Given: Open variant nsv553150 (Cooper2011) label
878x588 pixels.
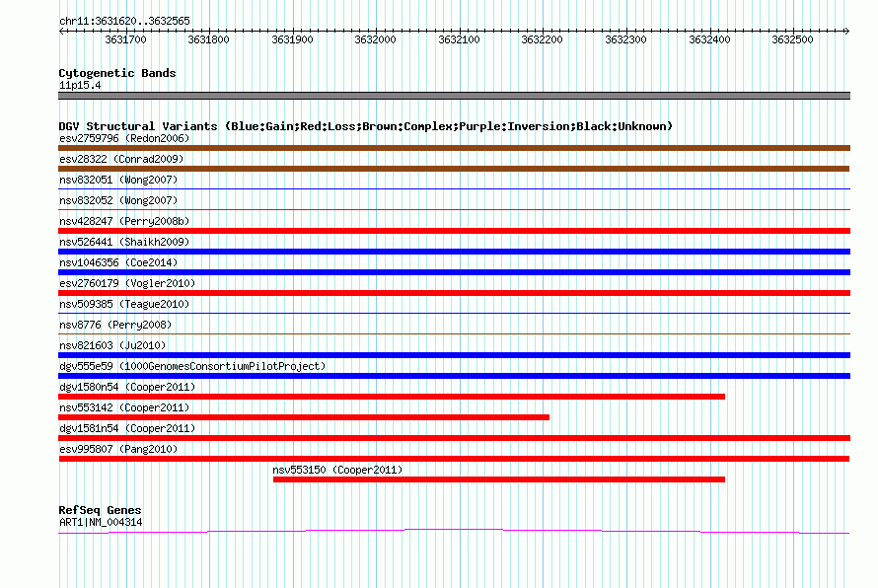Looking at the screenshot, I should tap(337, 470).
